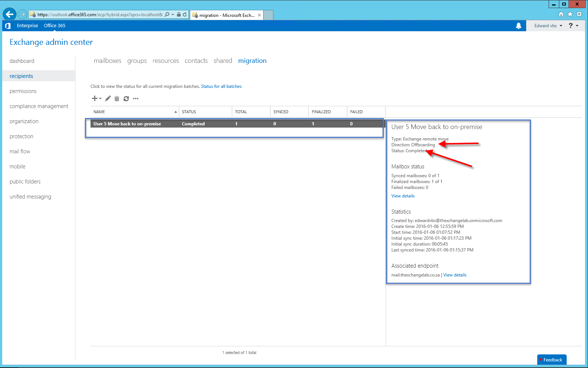
Task: Expand address bar autocomplete dropdown arrow
Action: 173,15
